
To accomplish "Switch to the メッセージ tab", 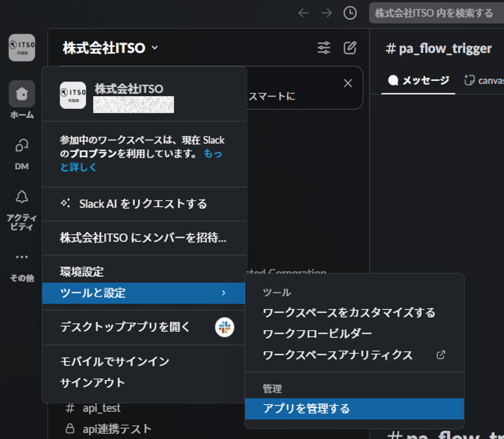I will click(x=419, y=81).
